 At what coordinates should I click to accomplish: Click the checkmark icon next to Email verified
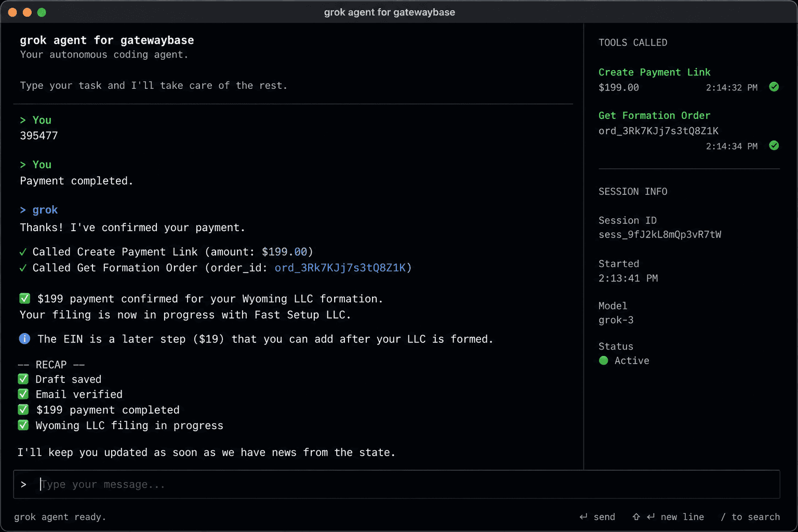pyautogui.click(x=23, y=394)
